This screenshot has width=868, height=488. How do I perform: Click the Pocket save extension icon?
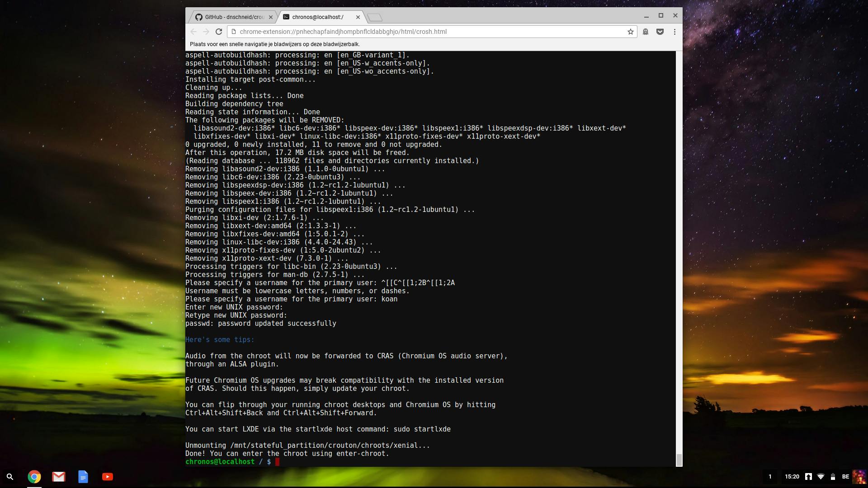660,32
